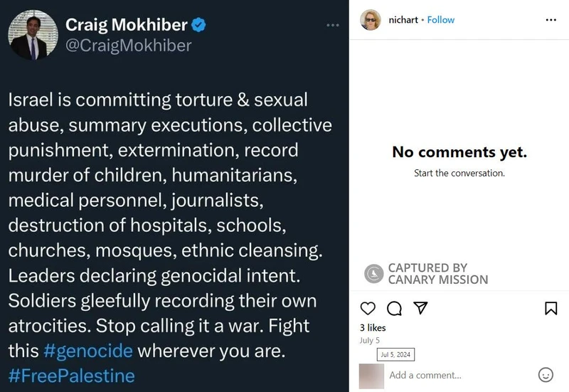The image size is (569, 392).
Task: Open the #FreePalestine hashtag
Action: pos(71,375)
